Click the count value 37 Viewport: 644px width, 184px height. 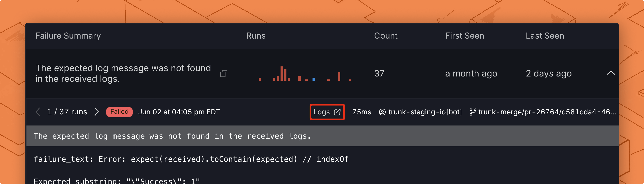[x=379, y=73]
